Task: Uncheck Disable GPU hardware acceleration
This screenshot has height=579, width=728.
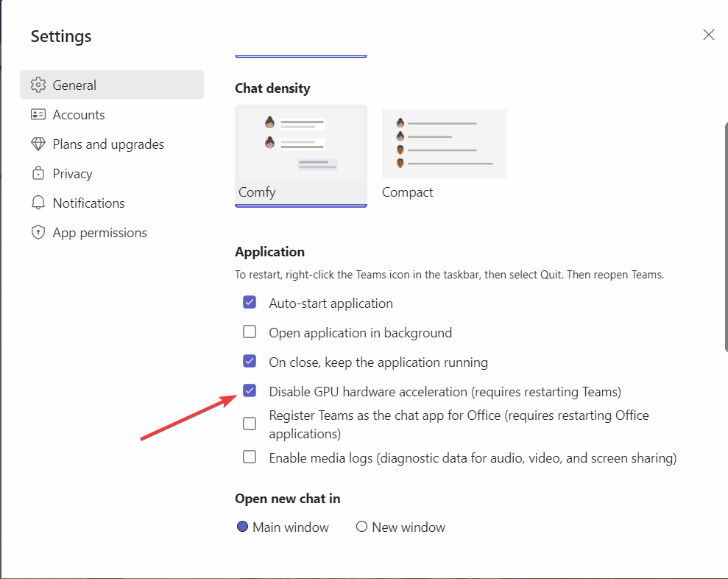Action: point(250,391)
